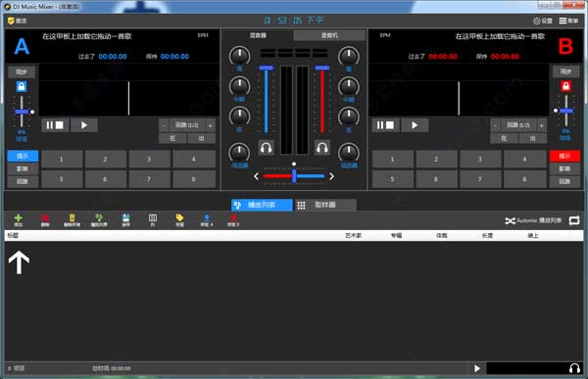588x379 pixels.
Task: Select the Sampler tab with grid icon
Action: [325, 205]
